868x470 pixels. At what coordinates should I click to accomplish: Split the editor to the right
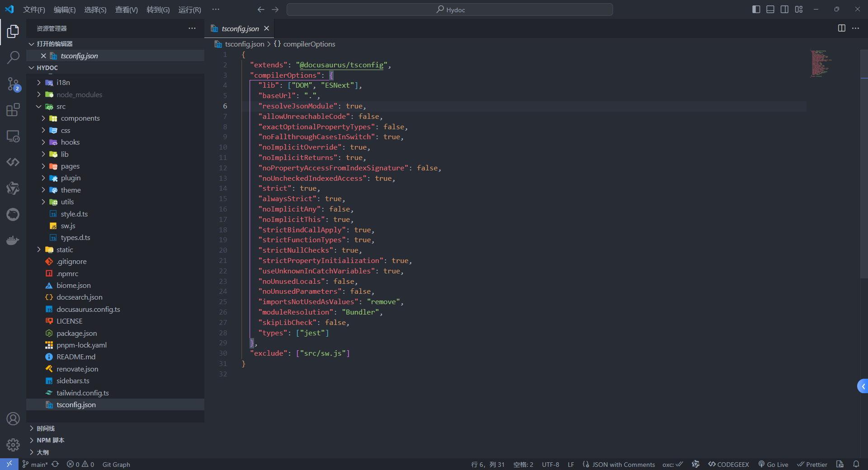tap(842, 28)
